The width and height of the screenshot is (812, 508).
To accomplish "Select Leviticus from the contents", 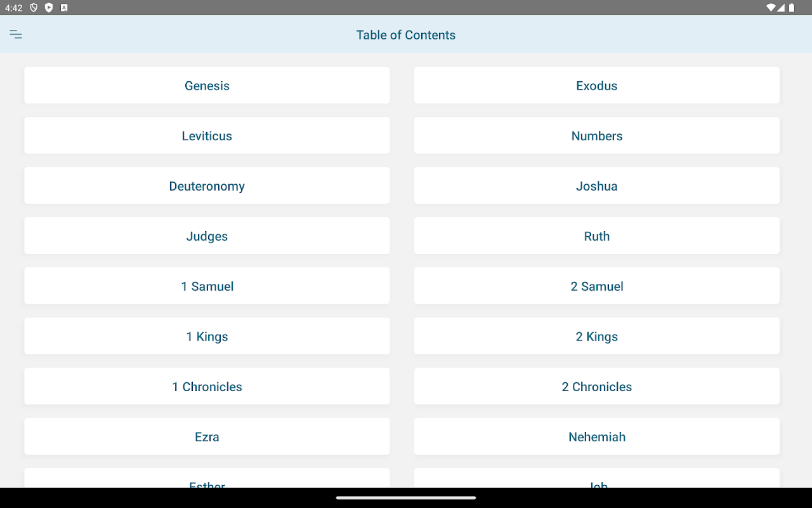I will 207,135.
